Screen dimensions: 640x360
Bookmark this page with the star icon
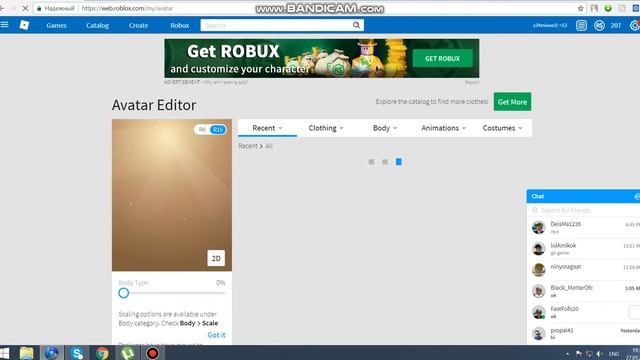coord(580,8)
